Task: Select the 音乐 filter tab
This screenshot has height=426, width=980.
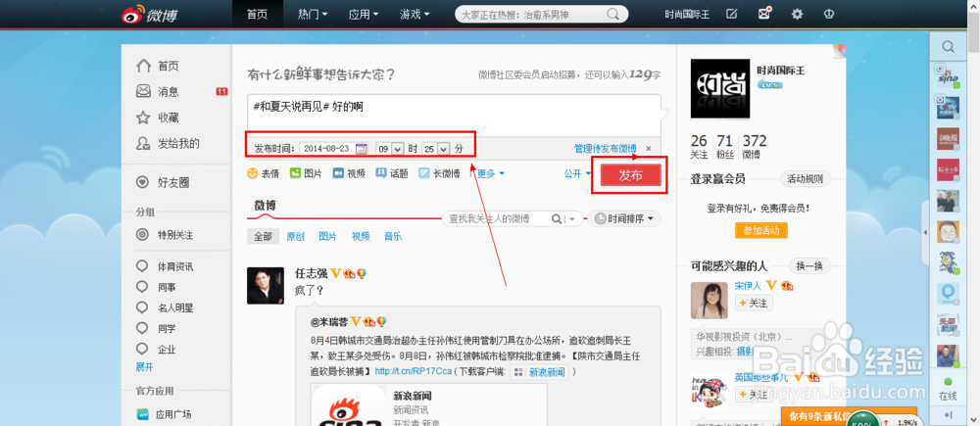Action: (393, 236)
